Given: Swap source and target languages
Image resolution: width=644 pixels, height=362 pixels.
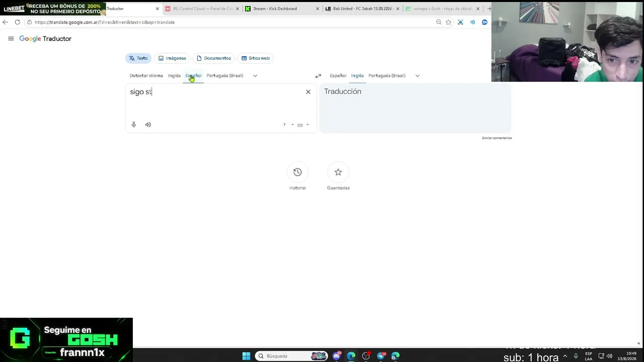Looking at the screenshot, I should click(318, 76).
